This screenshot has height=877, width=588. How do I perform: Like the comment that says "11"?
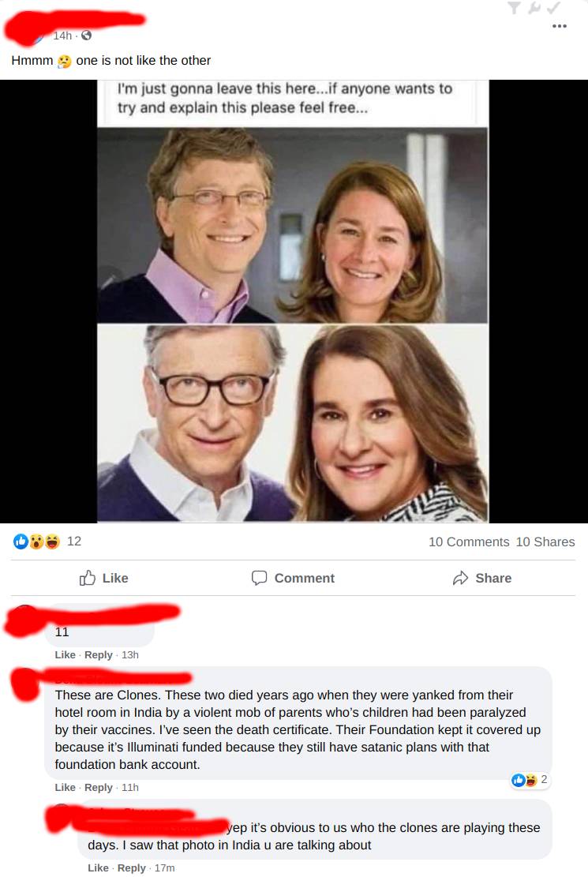65,654
